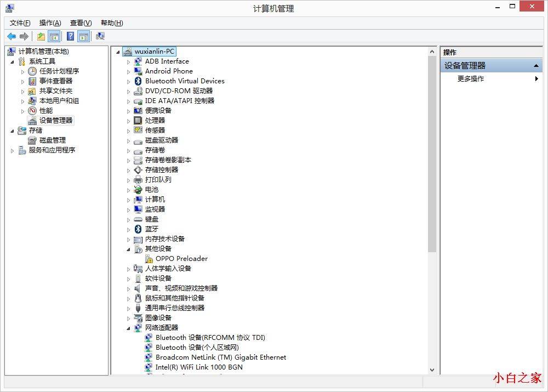Collapse the 存储 tree node
The height and width of the screenshot is (392, 548).
(x=12, y=131)
